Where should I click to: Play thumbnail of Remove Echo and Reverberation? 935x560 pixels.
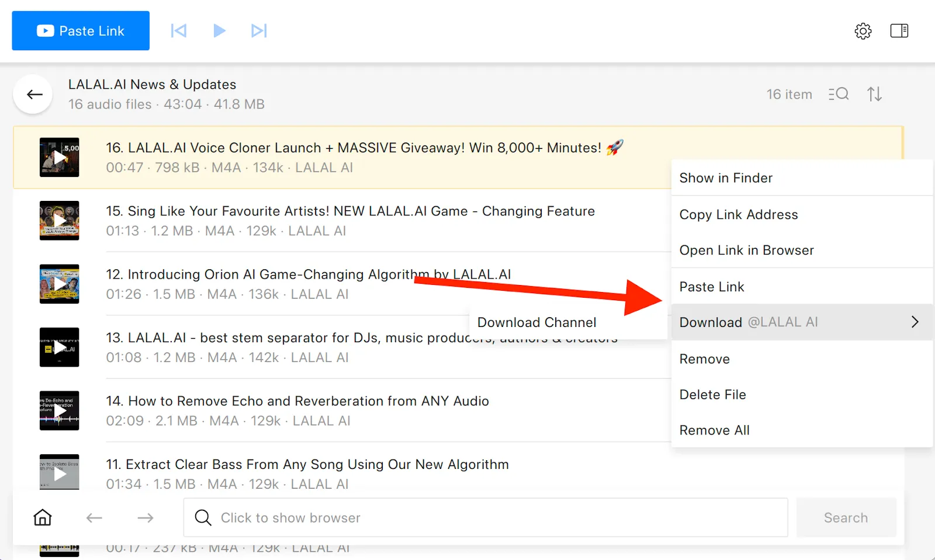(60, 411)
